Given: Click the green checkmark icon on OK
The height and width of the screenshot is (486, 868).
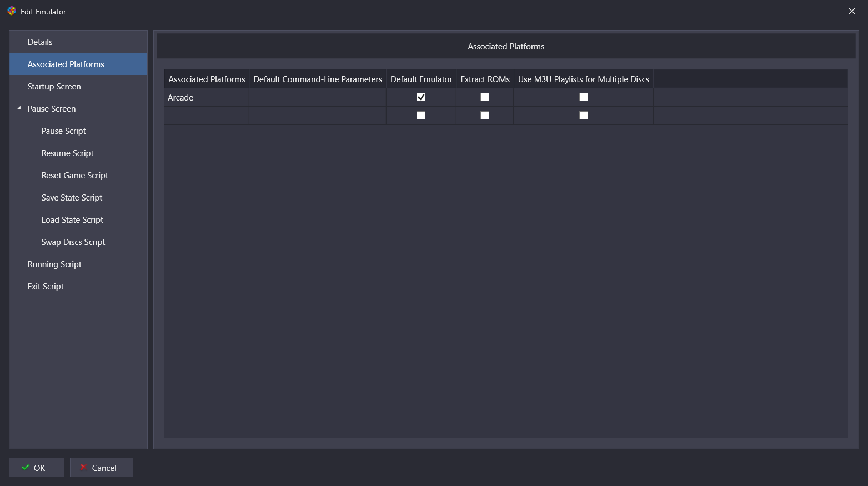Looking at the screenshot, I should (26, 467).
